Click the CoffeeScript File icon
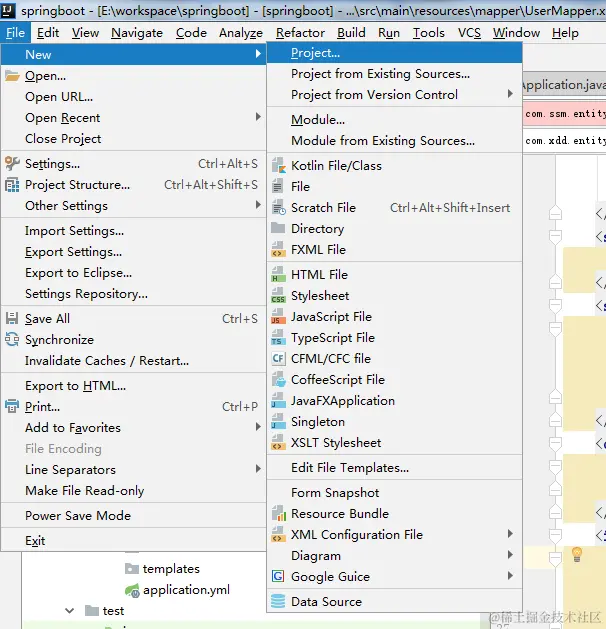The height and width of the screenshot is (629, 606). click(278, 379)
